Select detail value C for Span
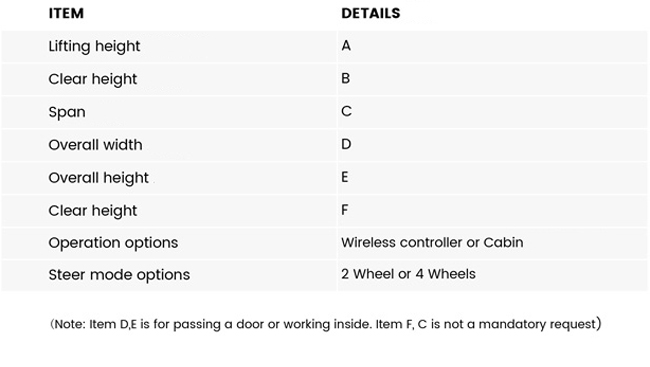Screen dimensions: 650x367 (x=347, y=111)
